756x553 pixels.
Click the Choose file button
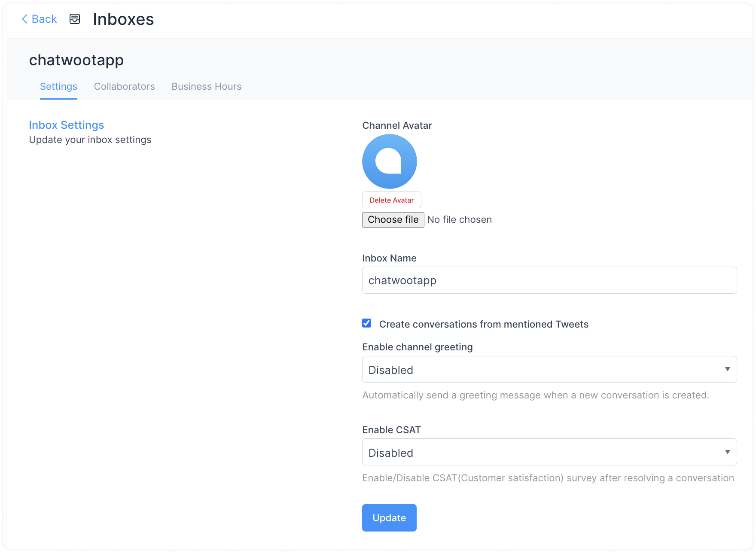click(x=393, y=220)
